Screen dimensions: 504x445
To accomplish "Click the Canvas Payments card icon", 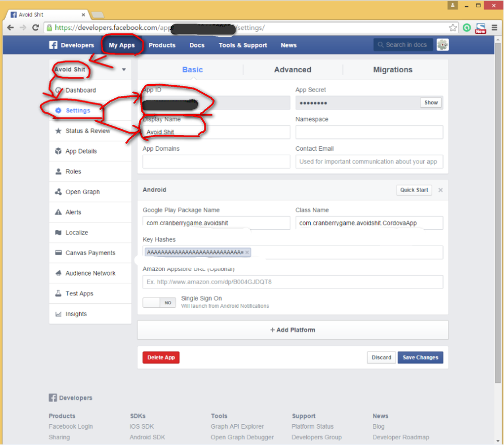I will pyautogui.click(x=58, y=252).
